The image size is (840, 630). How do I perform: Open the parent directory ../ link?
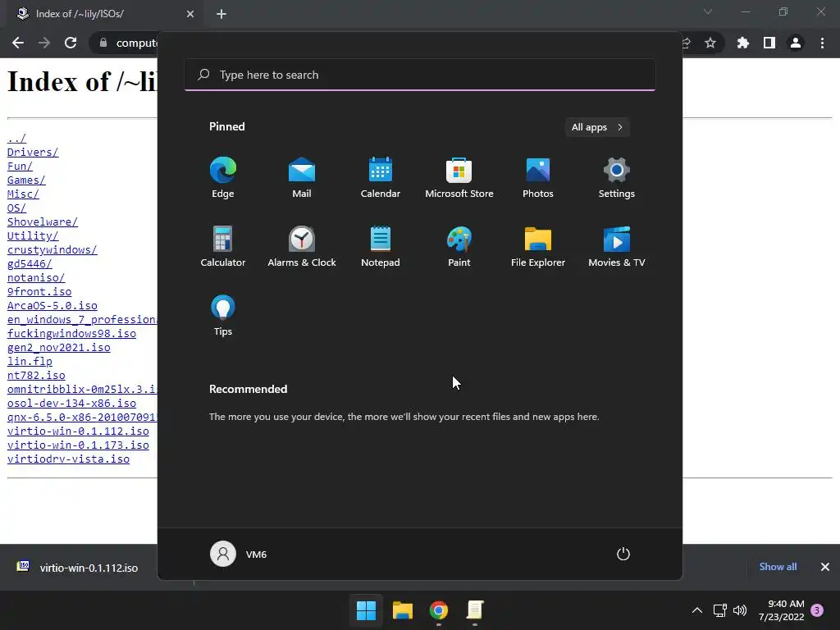(x=16, y=138)
